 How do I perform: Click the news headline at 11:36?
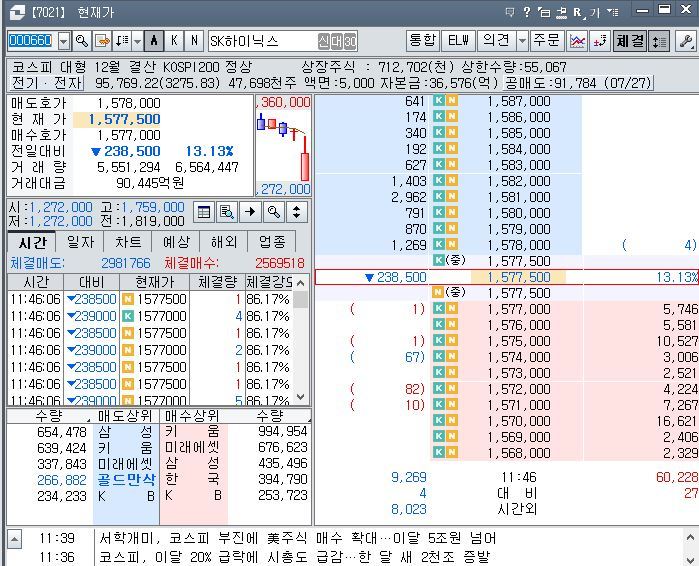click(294, 557)
